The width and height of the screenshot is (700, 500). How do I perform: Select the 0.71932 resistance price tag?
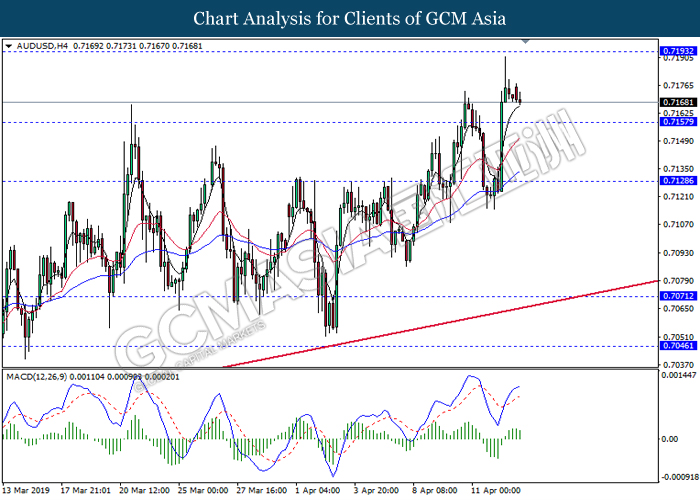click(673, 50)
